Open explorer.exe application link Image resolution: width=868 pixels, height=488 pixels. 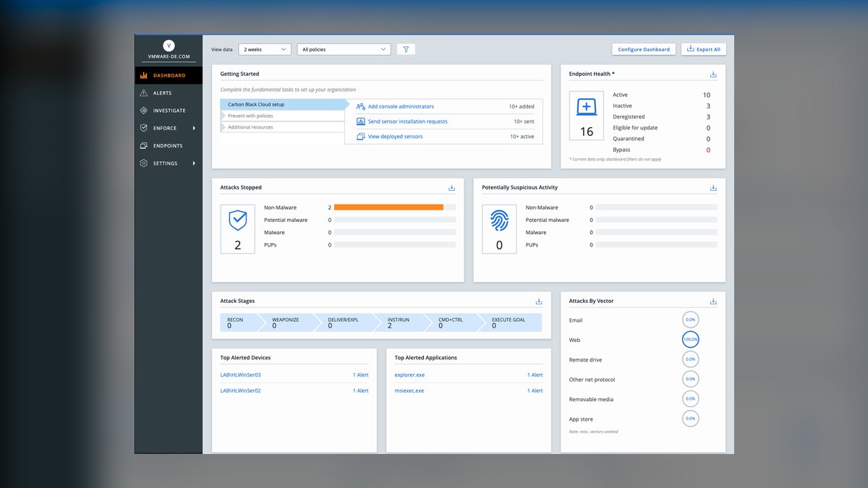pos(409,375)
